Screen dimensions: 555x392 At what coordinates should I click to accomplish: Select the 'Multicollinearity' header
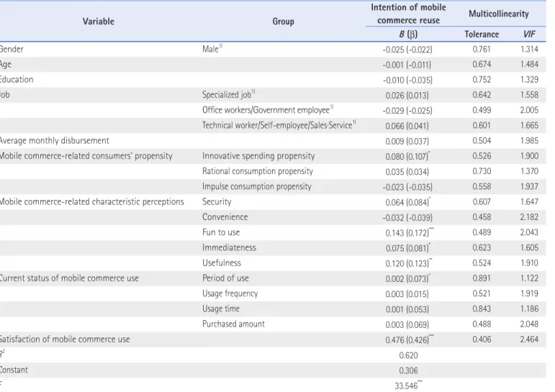[499, 14]
